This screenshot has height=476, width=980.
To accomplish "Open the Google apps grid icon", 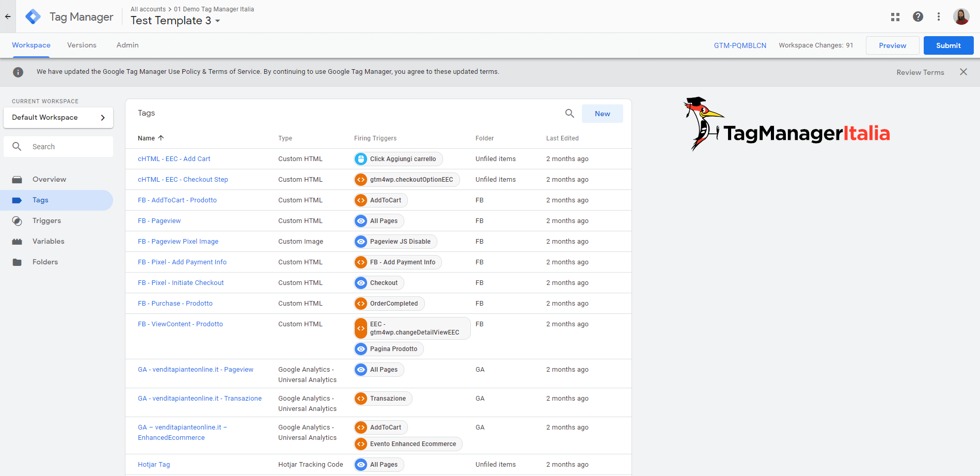I will 895,17.
